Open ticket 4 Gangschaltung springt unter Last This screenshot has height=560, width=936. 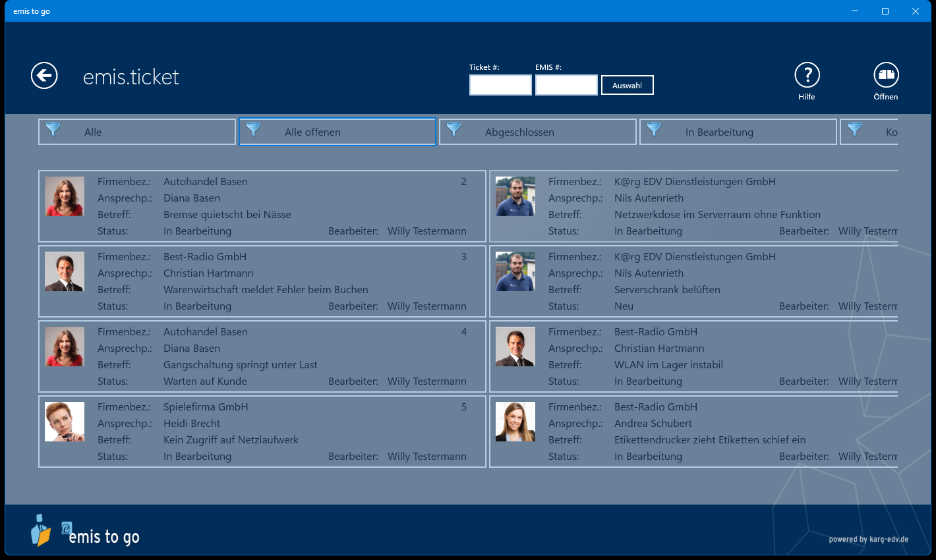pos(262,356)
